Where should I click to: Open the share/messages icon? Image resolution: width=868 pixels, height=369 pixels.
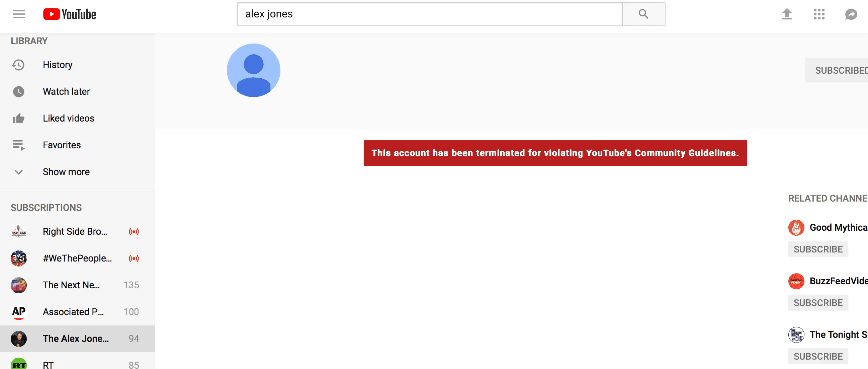pyautogui.click(x=851, y=14)
